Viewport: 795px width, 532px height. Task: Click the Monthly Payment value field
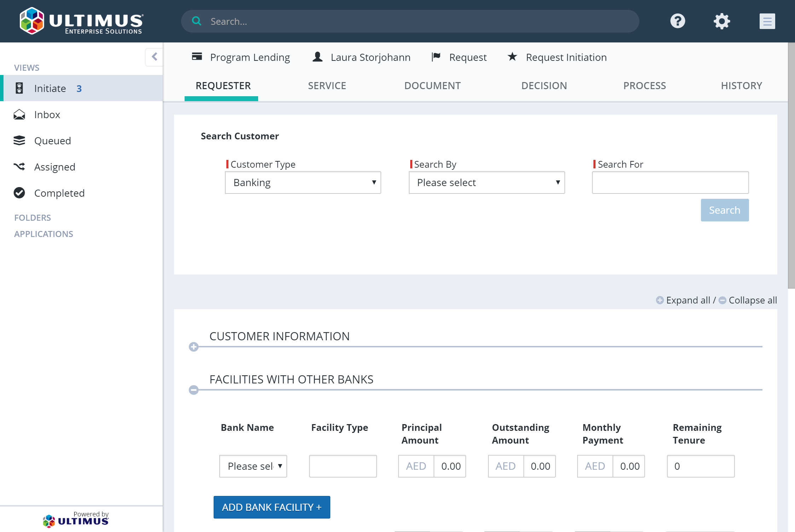click(629, 466)
